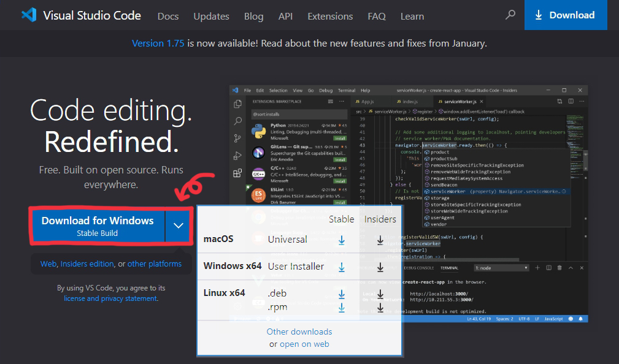Click the @sort:installs extension search field
The height and width of the screenshot is (364, 619).
[x=299, y=114]
